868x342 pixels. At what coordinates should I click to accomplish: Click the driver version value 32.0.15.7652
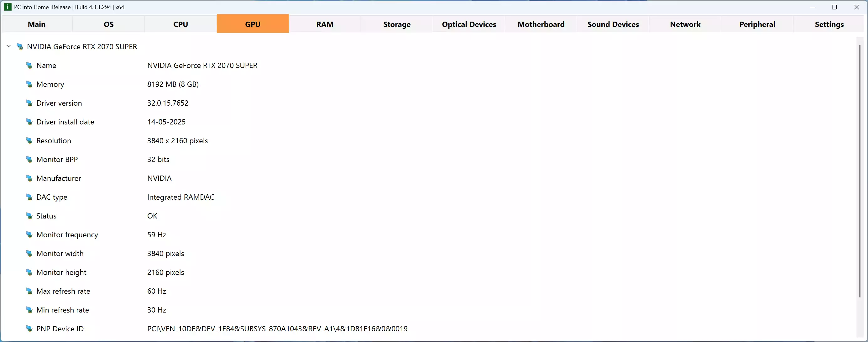coord(168,103)
